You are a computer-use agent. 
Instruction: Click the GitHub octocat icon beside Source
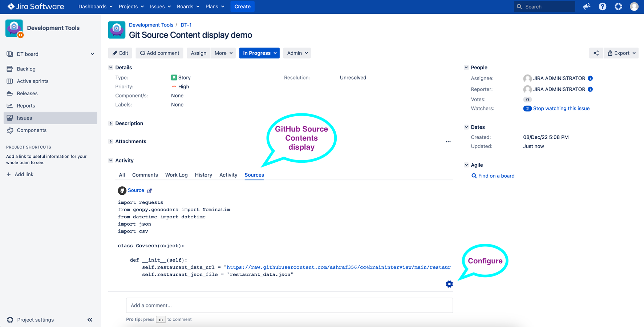tap(122, 190)
